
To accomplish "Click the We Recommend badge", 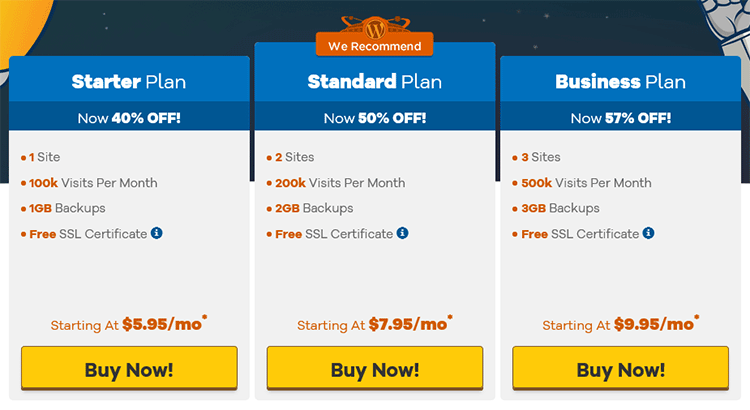I will click(375, 46).
